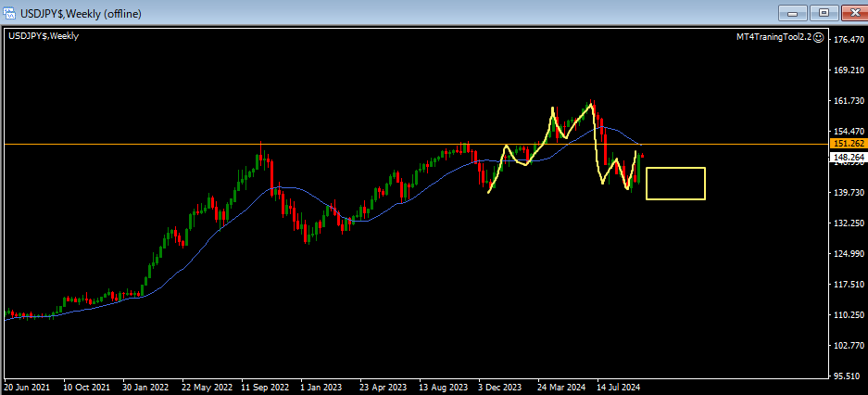Click the 124.990 price scale label
Image resolution: width=868 pixels, height=395 pixels.
[848, 254]
